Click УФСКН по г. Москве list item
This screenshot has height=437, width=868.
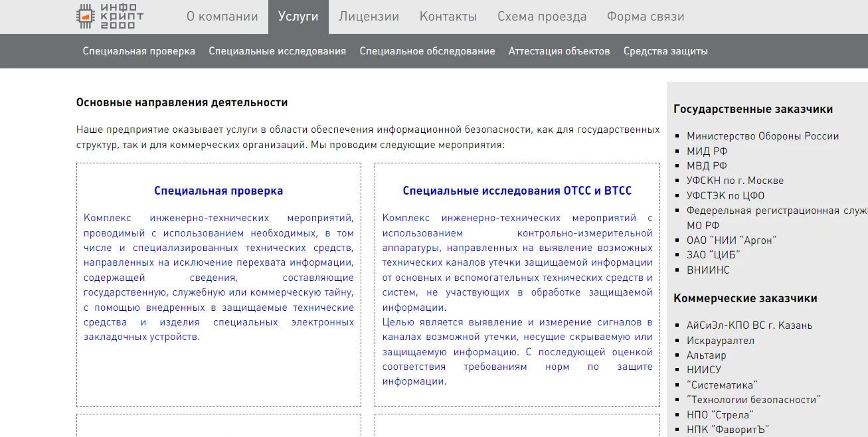pyautogui.click(x=735, y=181)
